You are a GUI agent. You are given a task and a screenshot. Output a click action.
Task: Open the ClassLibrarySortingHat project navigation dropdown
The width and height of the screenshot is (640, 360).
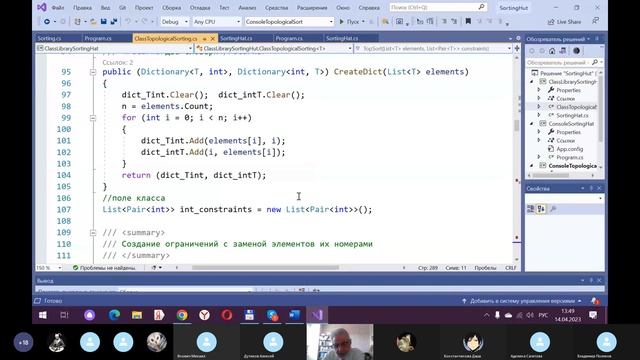(115, 49)
